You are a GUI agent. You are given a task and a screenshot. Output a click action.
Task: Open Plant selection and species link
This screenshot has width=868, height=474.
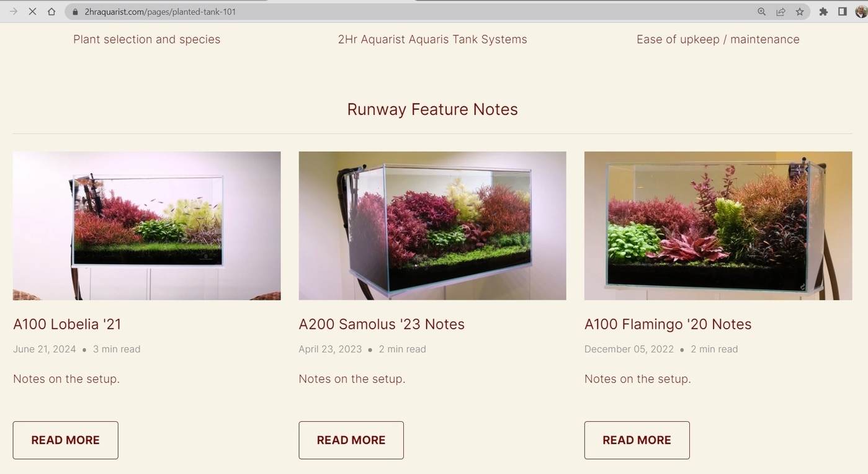146,39
